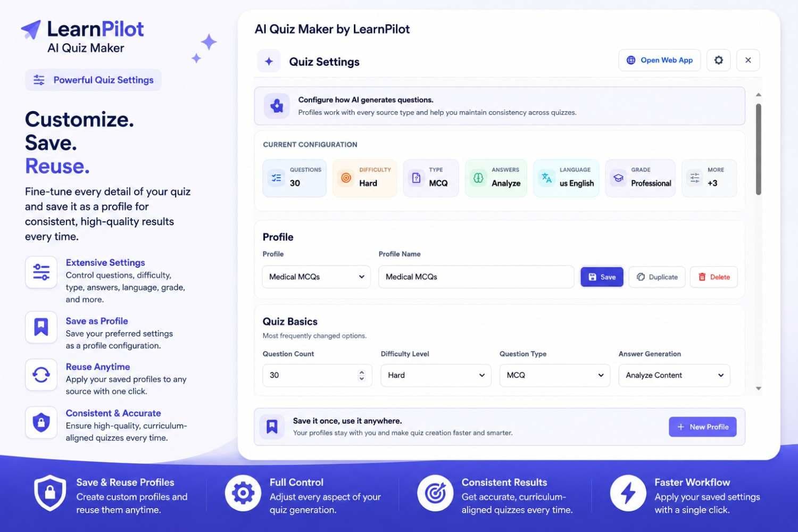Click the Save & Reuse Profiles shield lock icon
798x532 pixels.
50,493
